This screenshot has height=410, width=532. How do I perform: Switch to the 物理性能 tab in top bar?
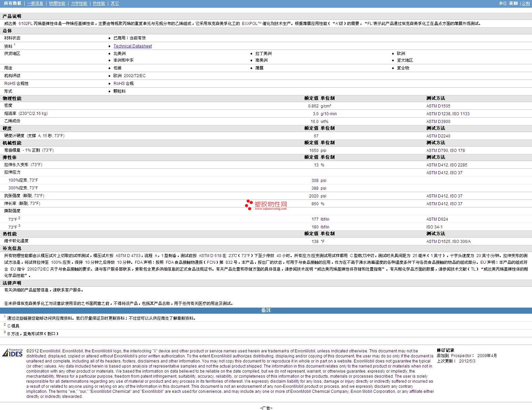(57, 3)
